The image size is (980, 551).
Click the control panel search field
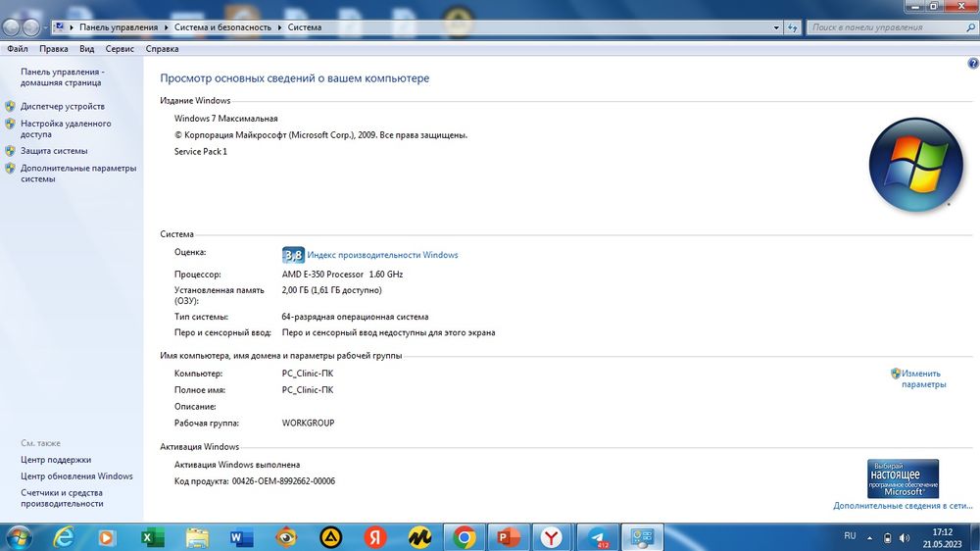point(886,27)
